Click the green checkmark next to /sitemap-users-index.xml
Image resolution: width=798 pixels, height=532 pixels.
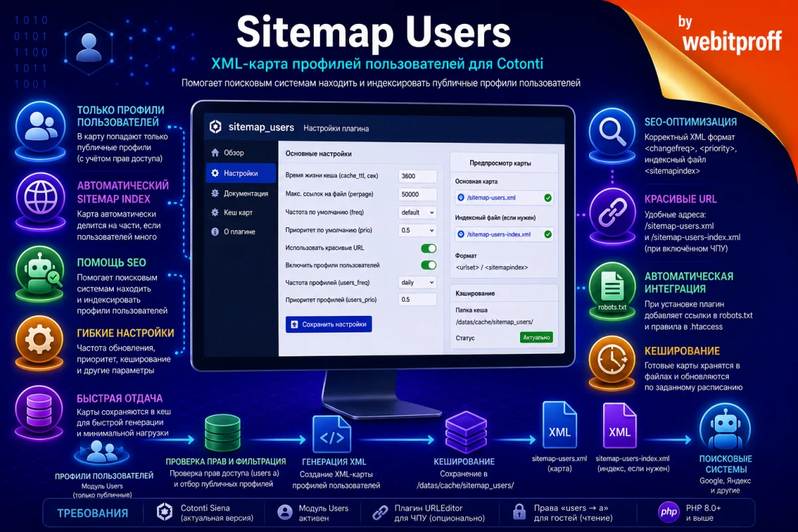tap(547, 234)
